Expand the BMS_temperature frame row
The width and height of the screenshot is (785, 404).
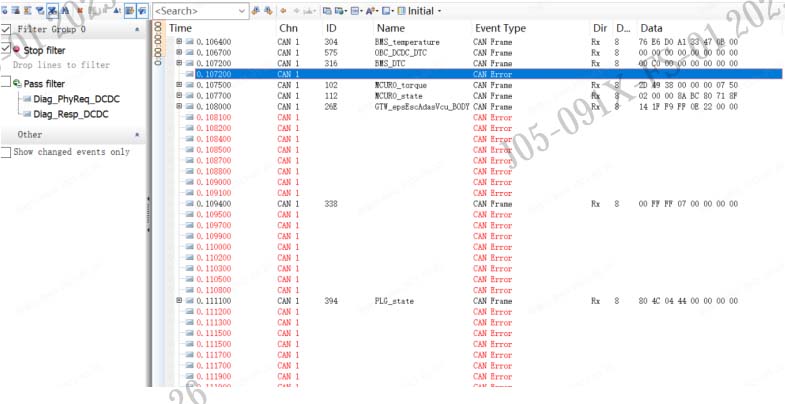[179, 42]
